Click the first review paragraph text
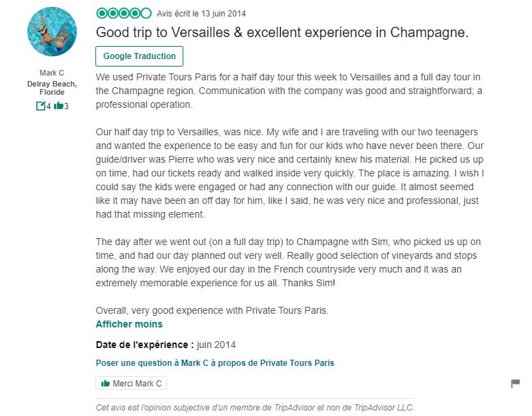 (289, 91)
